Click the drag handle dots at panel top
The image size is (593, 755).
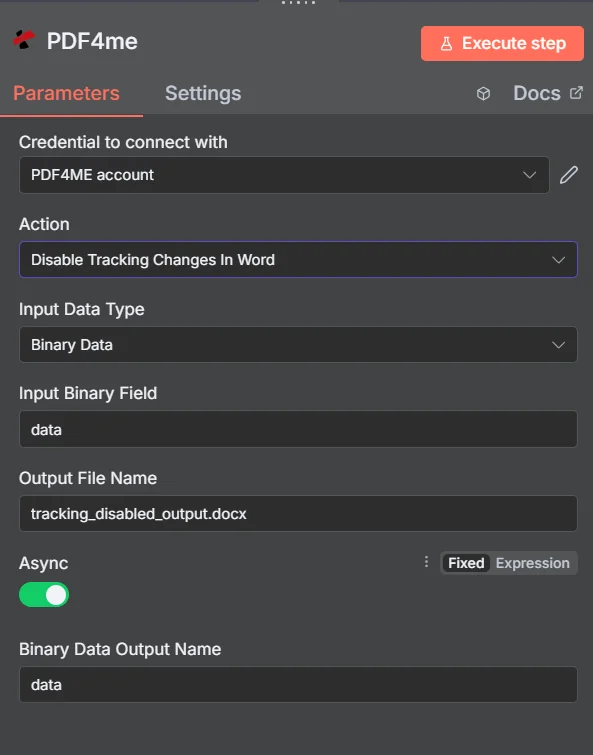[x=298, y=2]
